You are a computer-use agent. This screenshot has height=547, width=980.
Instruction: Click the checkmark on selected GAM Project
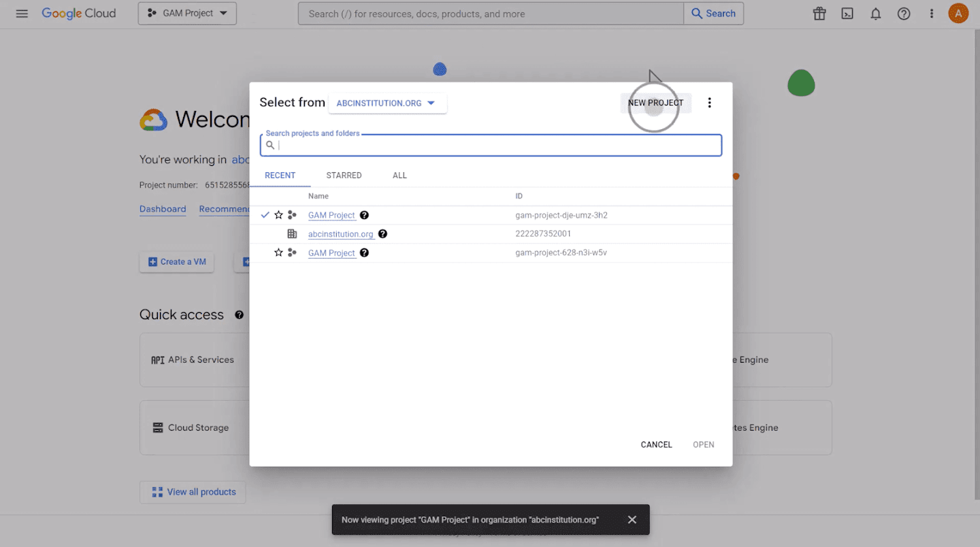click(265, 215)
